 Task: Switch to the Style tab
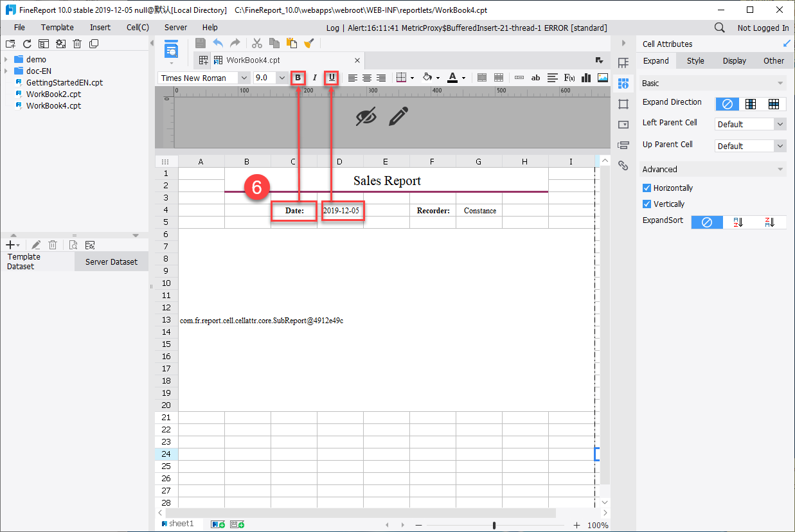695,60
